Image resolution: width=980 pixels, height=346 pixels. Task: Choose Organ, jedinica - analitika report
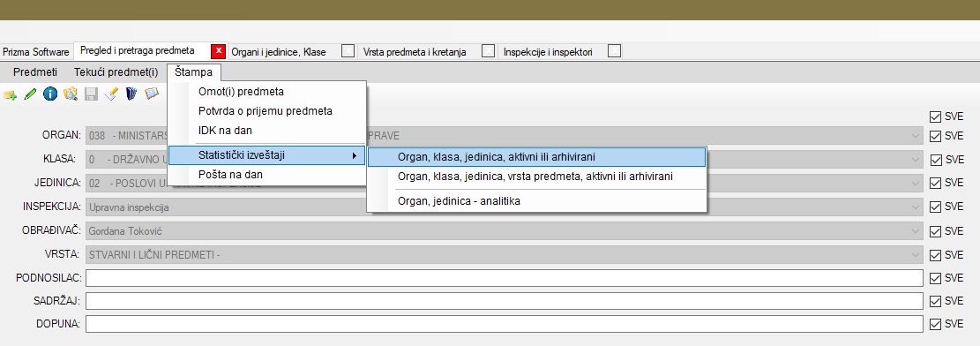coord(537,201)
